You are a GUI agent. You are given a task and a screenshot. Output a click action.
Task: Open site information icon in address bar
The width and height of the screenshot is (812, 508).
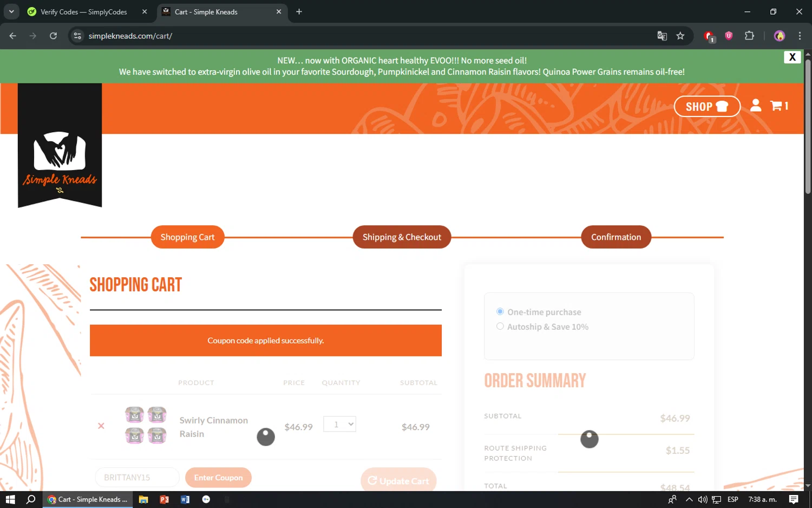[x=77, y=36]
